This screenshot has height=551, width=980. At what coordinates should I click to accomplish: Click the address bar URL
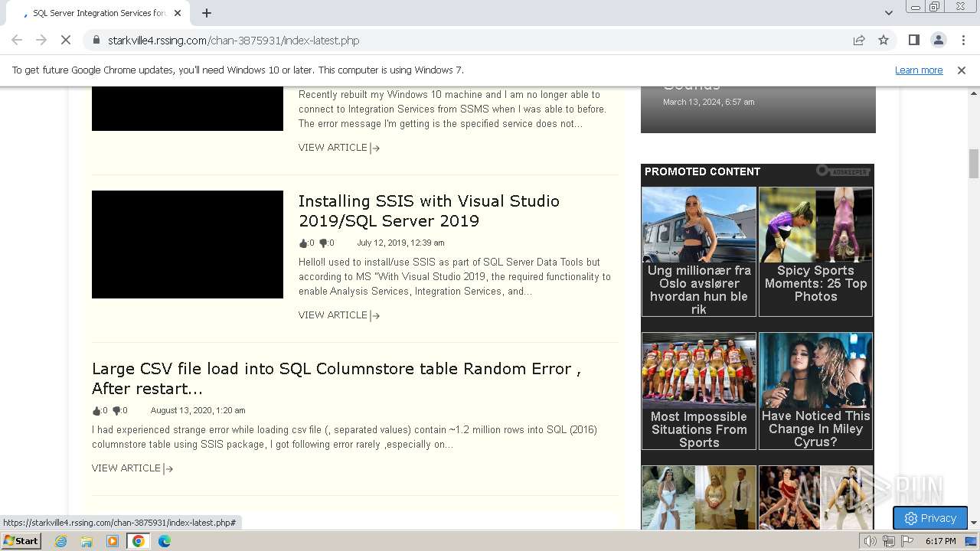pos(234,41)
